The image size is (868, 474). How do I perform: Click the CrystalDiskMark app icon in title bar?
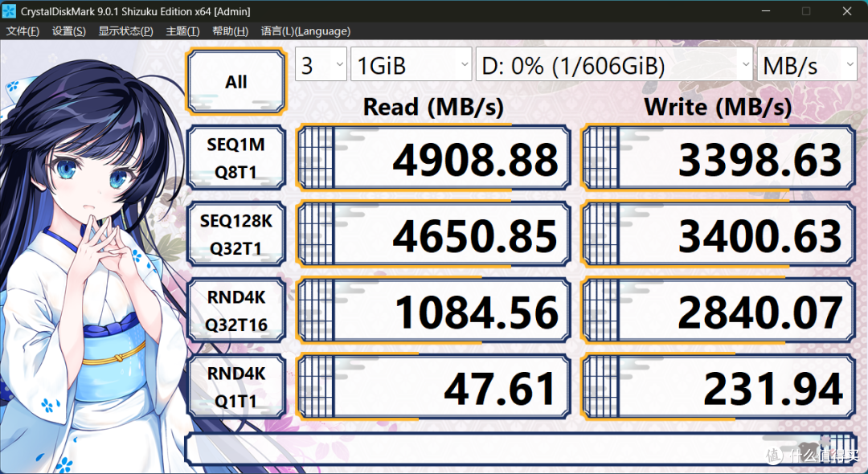click(9, 11)
